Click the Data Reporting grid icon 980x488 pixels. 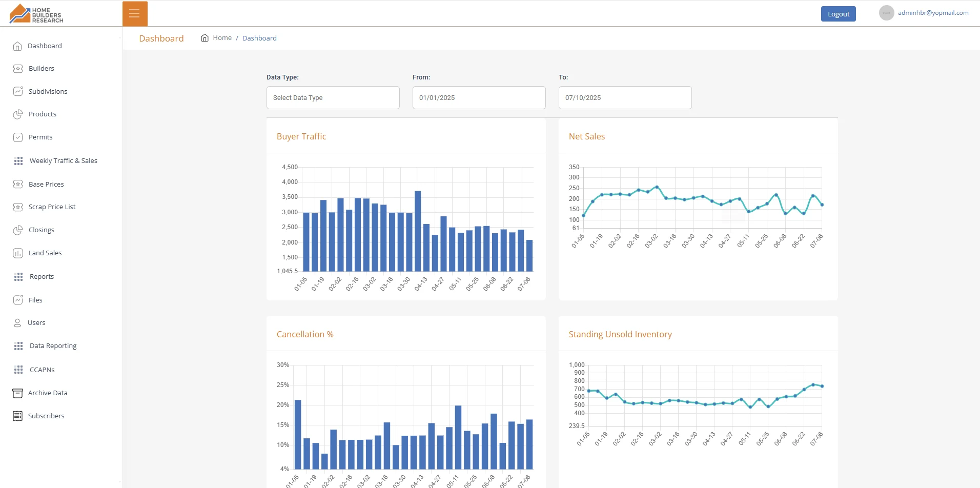[x=18, y=346]
